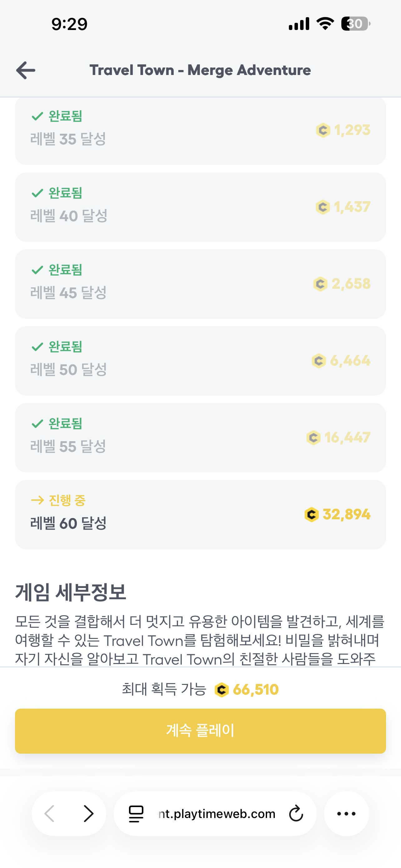Click the browser back chevron
Screen dimensions: 401x868
click(50, 813)
